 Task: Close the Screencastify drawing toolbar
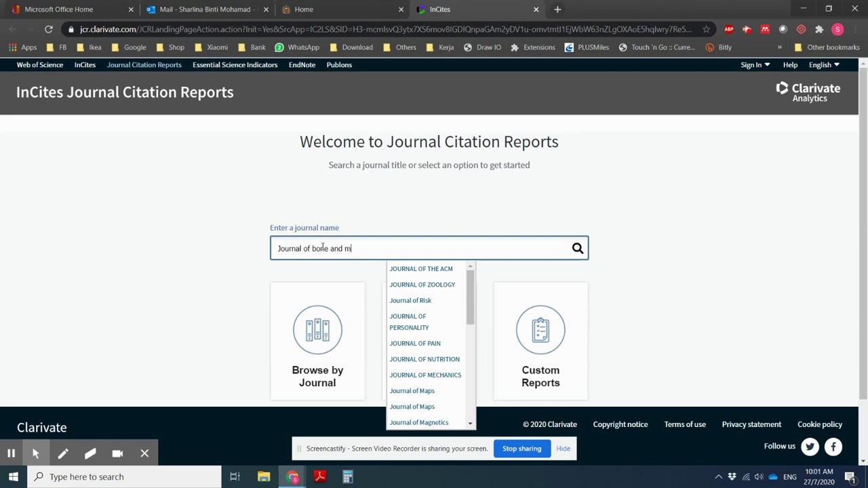(144, 453)
